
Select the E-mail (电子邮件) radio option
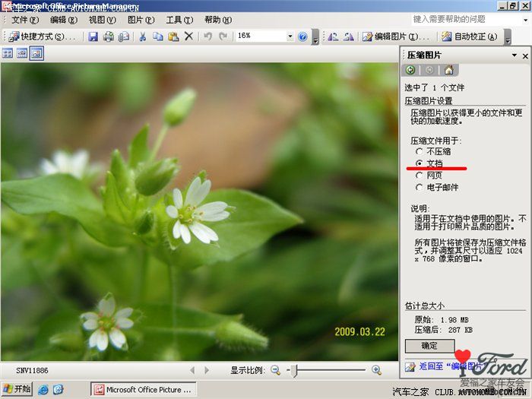pos(419,187)
